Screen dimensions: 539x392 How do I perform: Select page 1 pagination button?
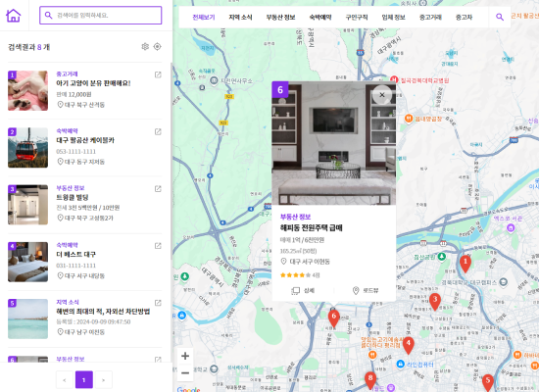pyautogui.click(x=84, y=380)
